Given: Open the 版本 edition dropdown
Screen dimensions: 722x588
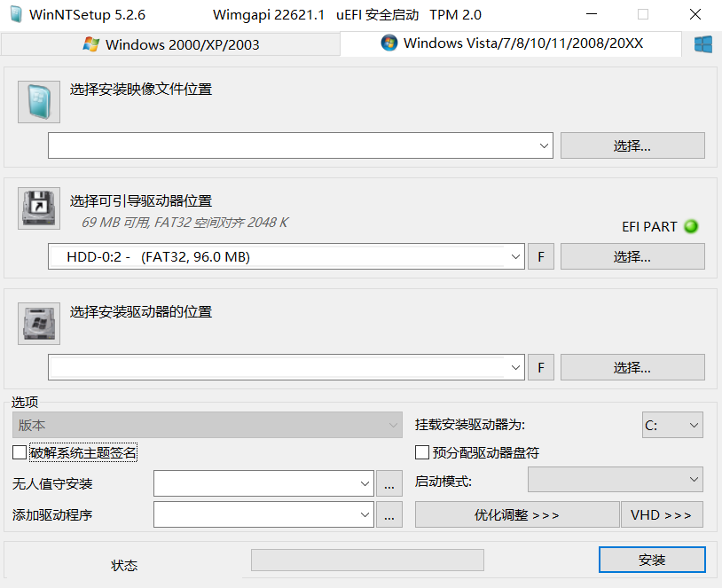Looking at the screenshot, I should [x=208, y=425].
